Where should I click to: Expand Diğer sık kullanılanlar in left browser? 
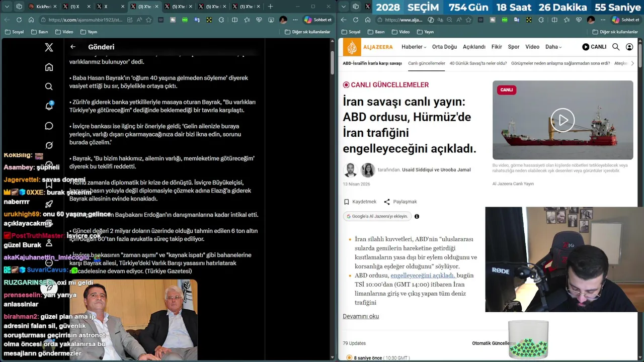point(307,32)
